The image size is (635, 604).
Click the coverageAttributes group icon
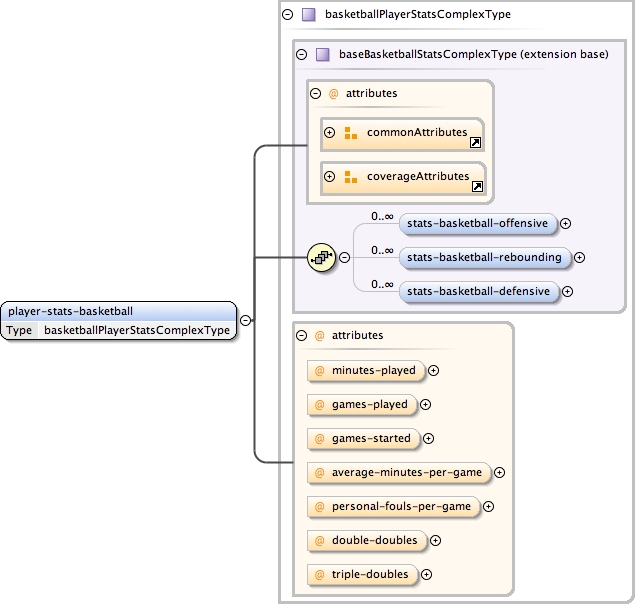[351, 177]
